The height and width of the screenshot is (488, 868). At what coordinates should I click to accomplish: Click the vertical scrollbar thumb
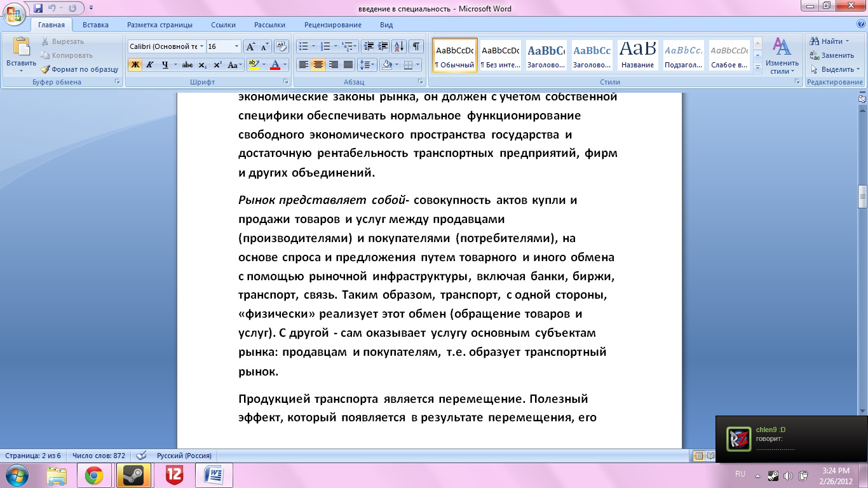[862, 197]
